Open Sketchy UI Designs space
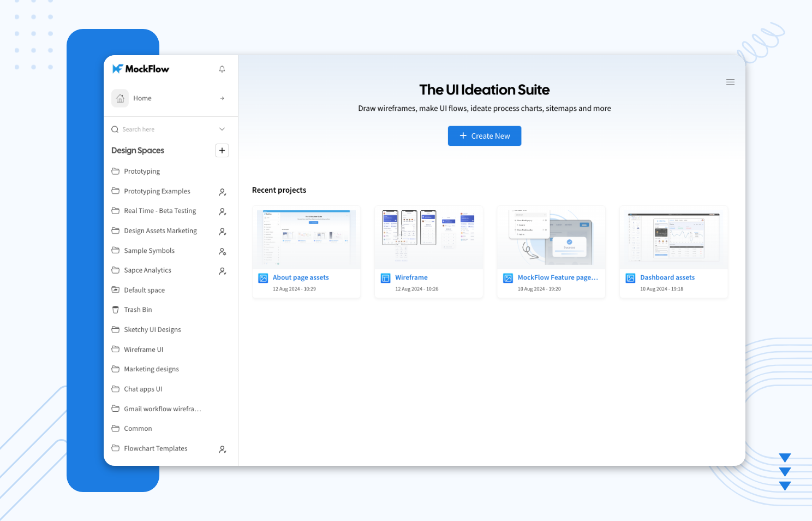This screenshot has width=812, height=521. pos(152,330)
